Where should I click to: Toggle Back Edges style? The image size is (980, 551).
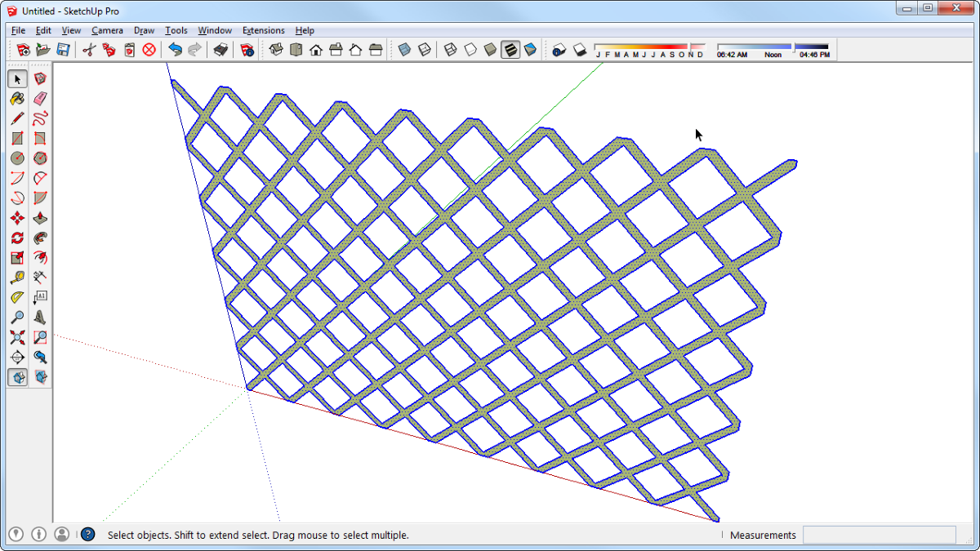[424, 50]
